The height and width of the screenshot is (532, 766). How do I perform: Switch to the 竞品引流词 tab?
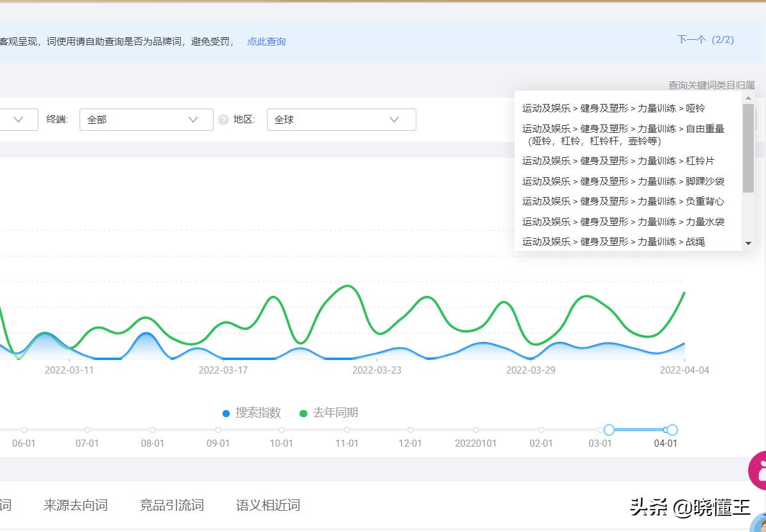click(172, 505)
